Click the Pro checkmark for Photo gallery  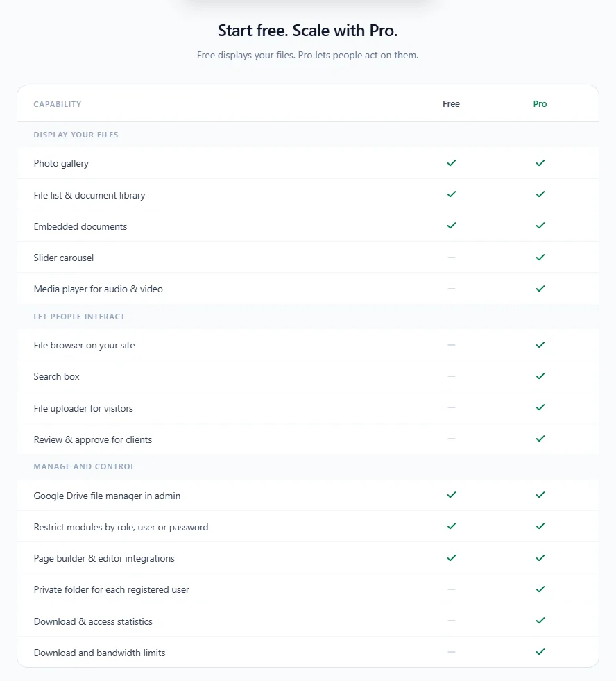540,163
